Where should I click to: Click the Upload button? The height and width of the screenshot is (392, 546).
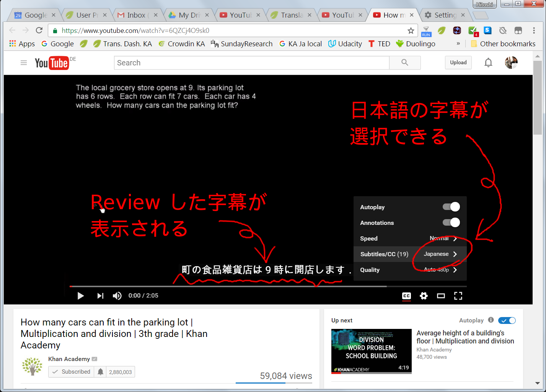(x=458, y=63)
